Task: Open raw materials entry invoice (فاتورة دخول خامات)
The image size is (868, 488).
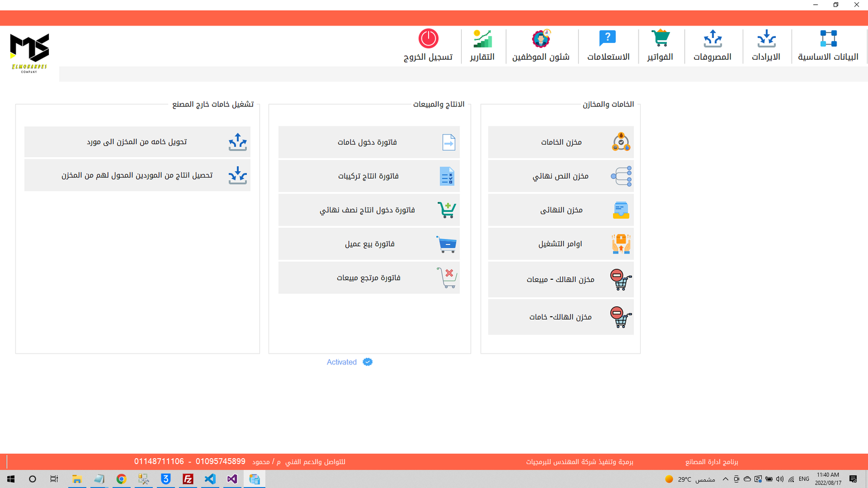Action: coord(369,142)
